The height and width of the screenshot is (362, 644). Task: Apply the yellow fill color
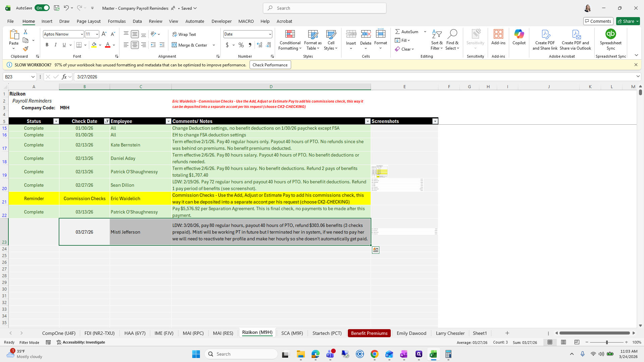94,45
